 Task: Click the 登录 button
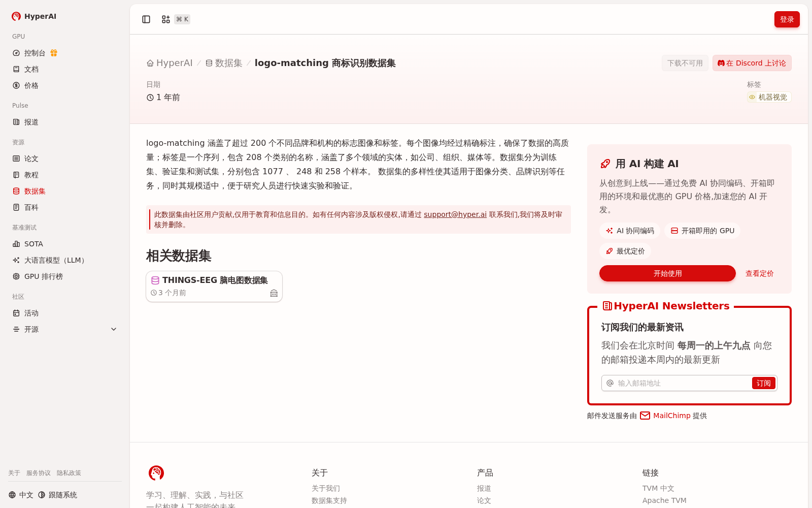[x=787, y=19]
